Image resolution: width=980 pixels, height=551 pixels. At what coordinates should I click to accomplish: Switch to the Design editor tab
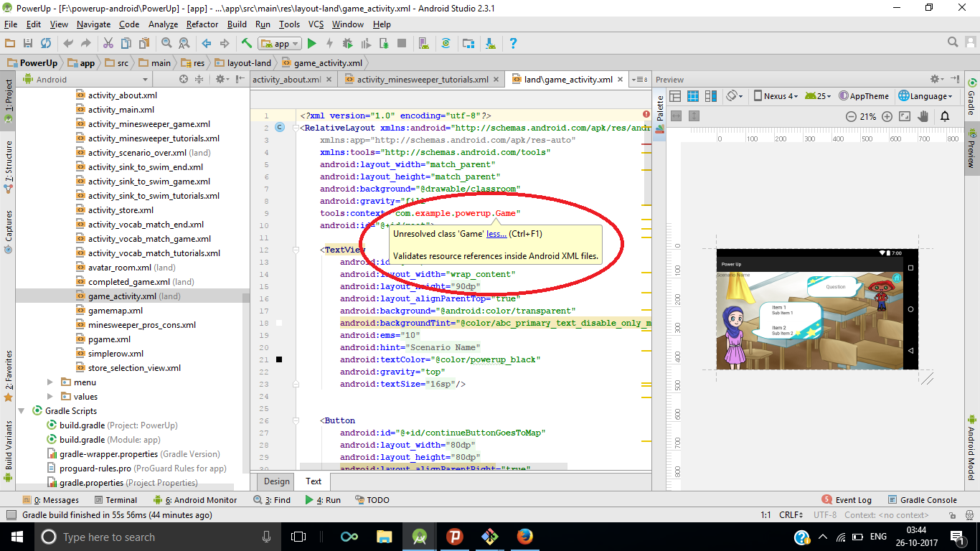[276, 481]
